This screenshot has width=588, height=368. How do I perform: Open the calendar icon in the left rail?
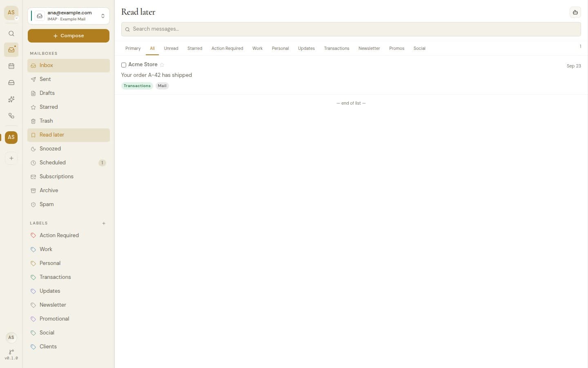[x=11, y=66]
